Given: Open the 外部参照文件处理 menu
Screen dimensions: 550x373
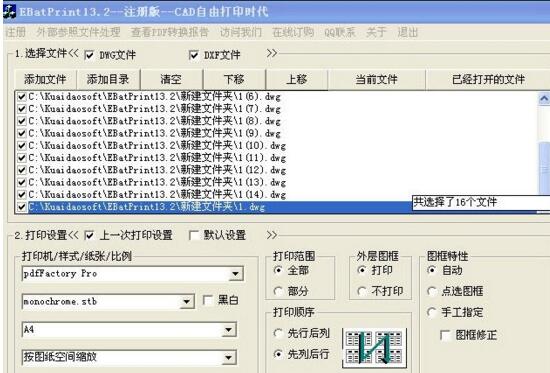Looking at the screenshot, I should pos(78,32).
